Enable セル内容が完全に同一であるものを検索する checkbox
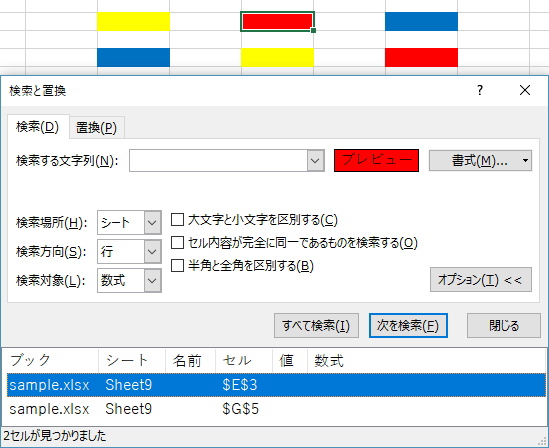 [178, 243]
